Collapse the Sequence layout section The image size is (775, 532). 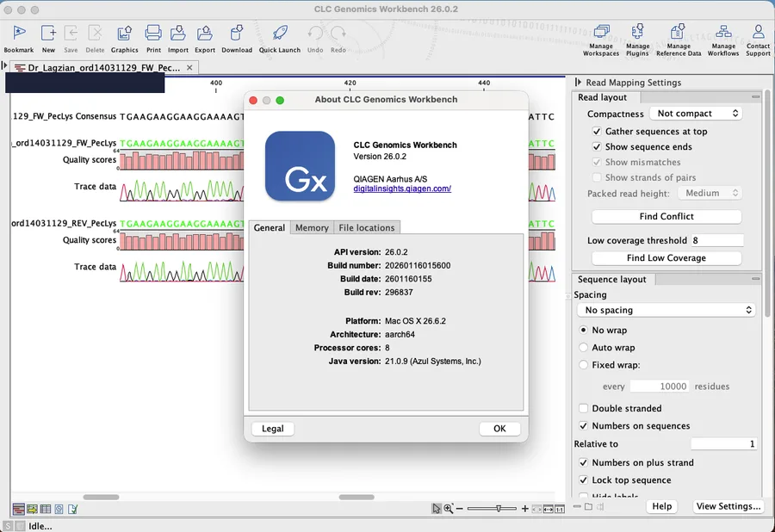pyautogui.click(x=755, y=279)
